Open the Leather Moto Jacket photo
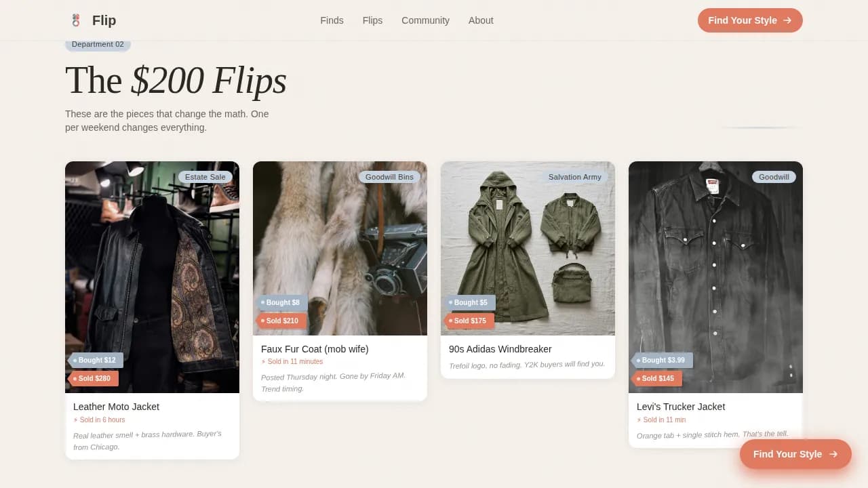Viewport: 868px width, 488px height. tap(152, 277)
